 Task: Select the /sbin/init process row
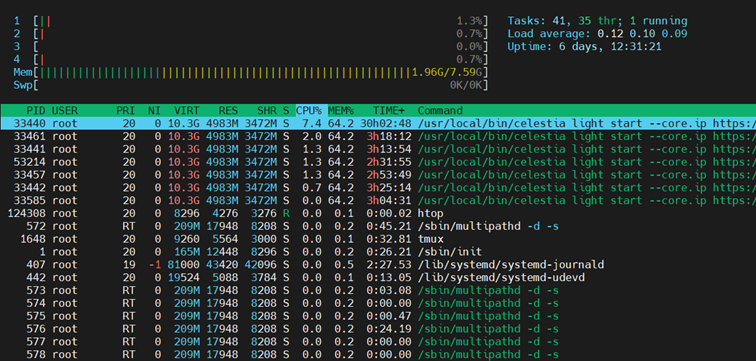pos(378,252)
